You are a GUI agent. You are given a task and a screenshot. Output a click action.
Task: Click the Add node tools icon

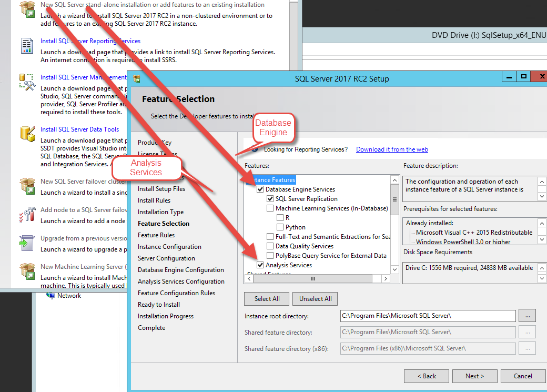click(27, 214)
